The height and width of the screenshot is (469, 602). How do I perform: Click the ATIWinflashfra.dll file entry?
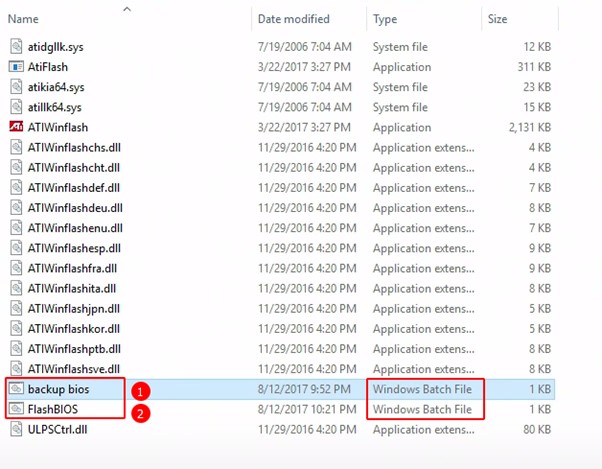point(74,268)
